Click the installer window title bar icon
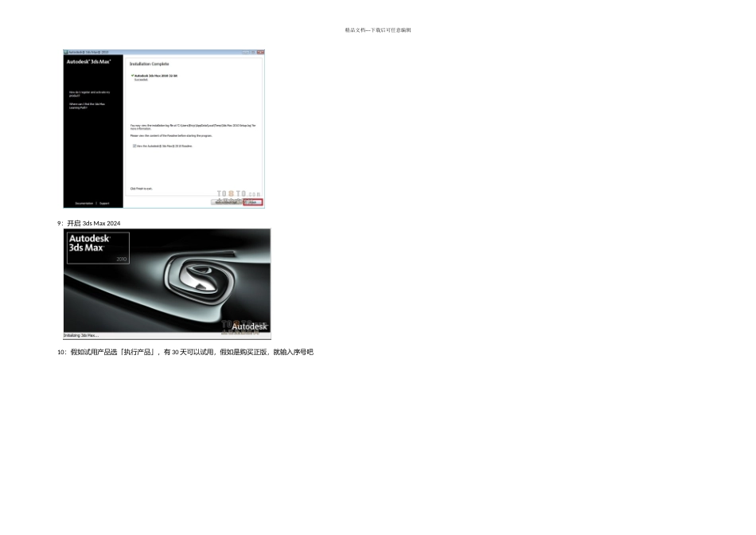756x535 pixels. (66, 52)
